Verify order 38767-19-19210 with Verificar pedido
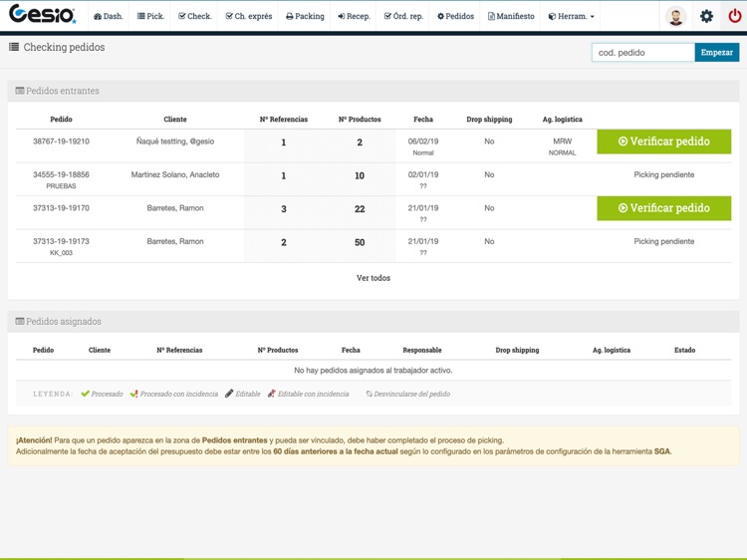This screenshot has width=747, height=560. [x=663, y=141]
